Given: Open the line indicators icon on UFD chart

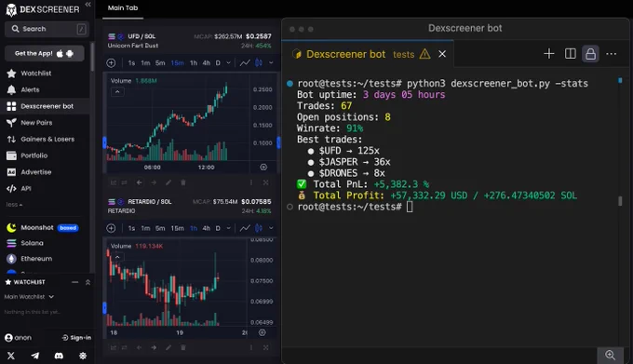Looking at the screenshot, I should 245,63.
